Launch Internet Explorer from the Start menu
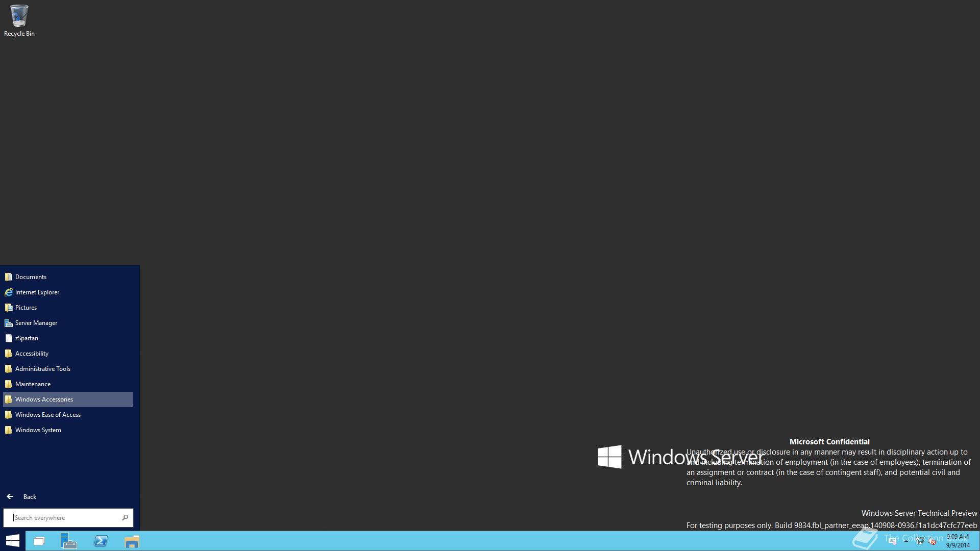980x551 pixels. pos(68,292)
